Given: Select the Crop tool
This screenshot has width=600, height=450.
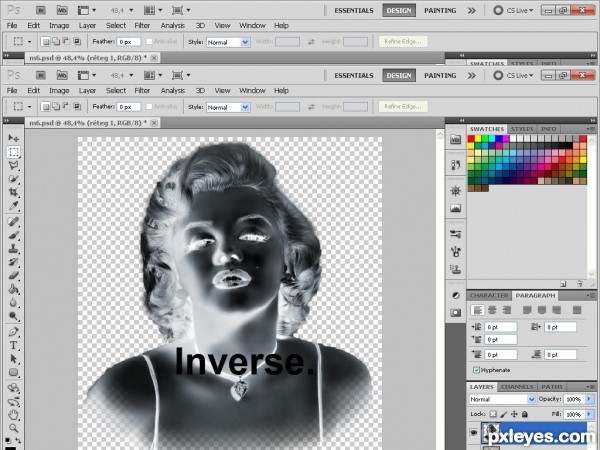Looking at the screenshot, I should [14, 192].
